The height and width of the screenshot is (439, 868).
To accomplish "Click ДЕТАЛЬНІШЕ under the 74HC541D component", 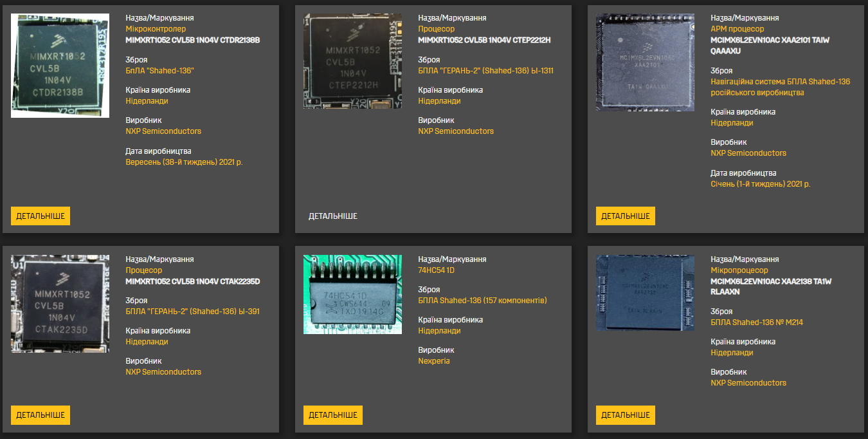I will tap(332, 415).
